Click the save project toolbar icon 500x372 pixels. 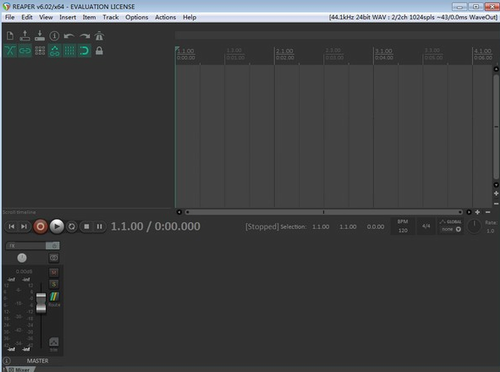(x=40, y=36)
